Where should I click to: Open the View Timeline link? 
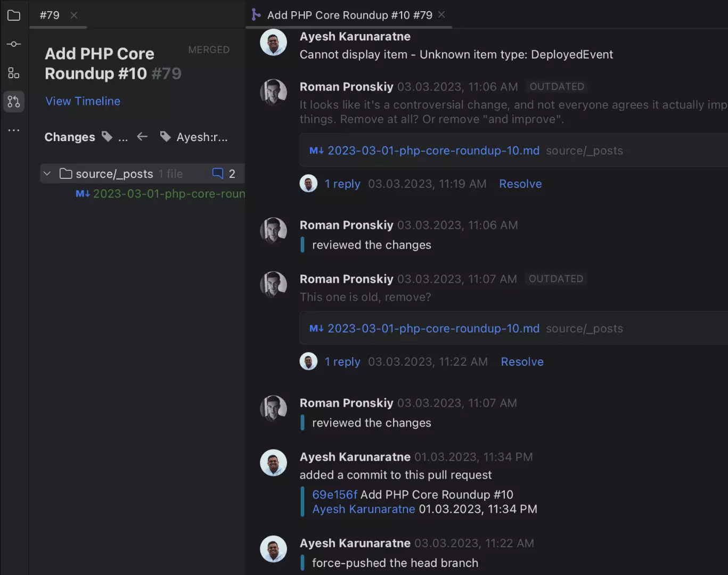[83, 101]
